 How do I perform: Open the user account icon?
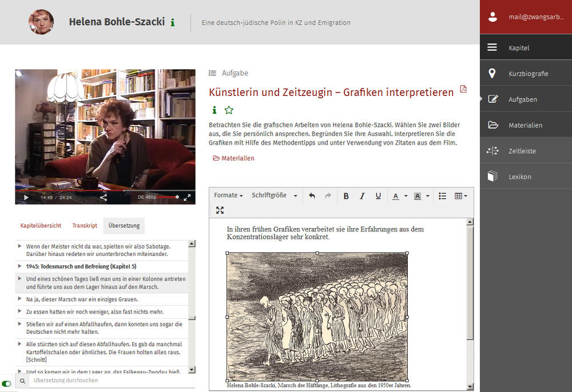(x=492, y=17)
